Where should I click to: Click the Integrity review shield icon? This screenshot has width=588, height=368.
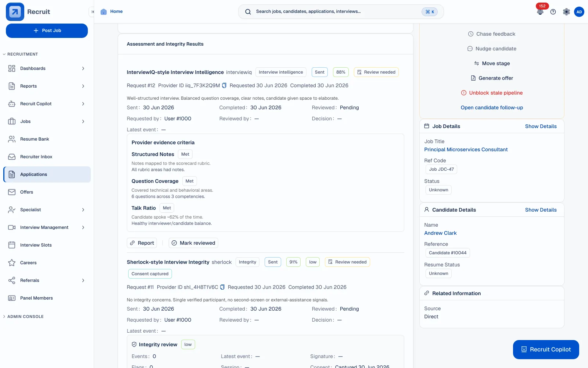134,344
